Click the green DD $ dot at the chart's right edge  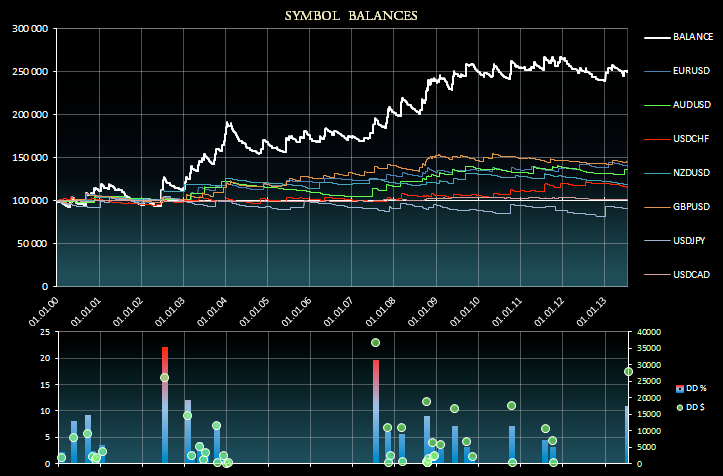[x=628, y=372]
